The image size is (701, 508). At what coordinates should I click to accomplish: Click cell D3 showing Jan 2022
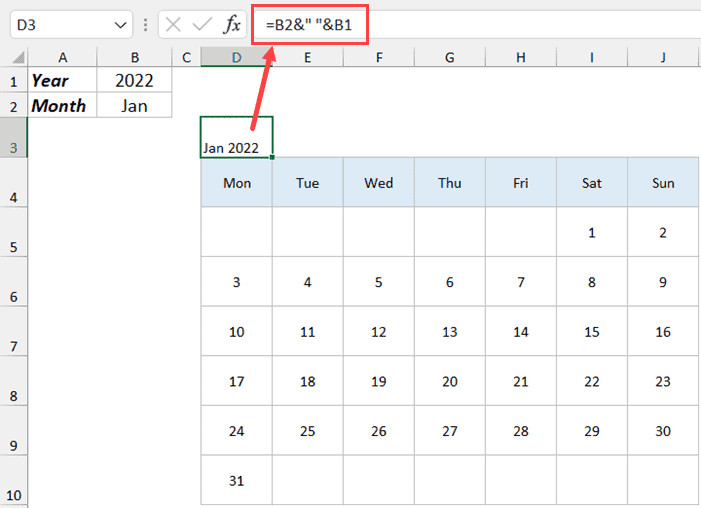tap(236, 138)
